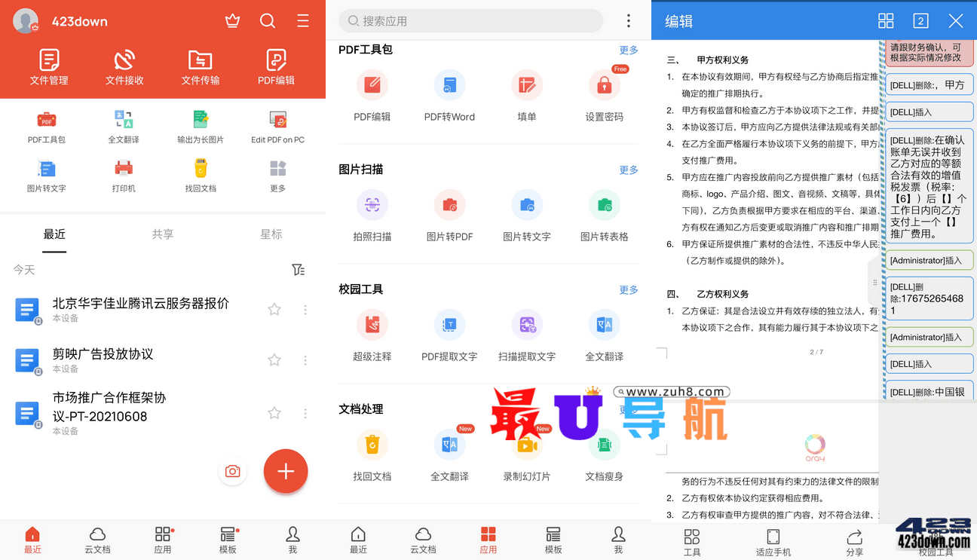Tap 分享 in the document bottom bar
Viewport: 977px width, 560px height.
855,542
